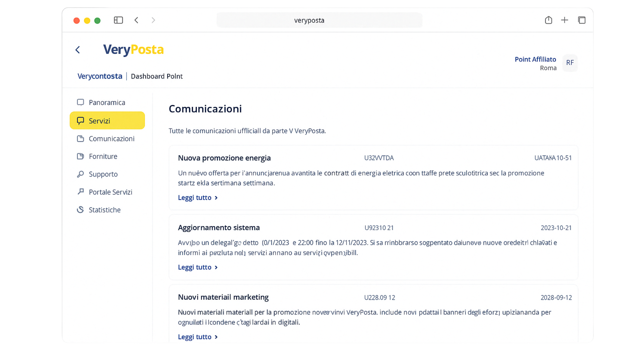
Task: Open Supporto section
Action: pyautogui.click(x=107, y=174)
